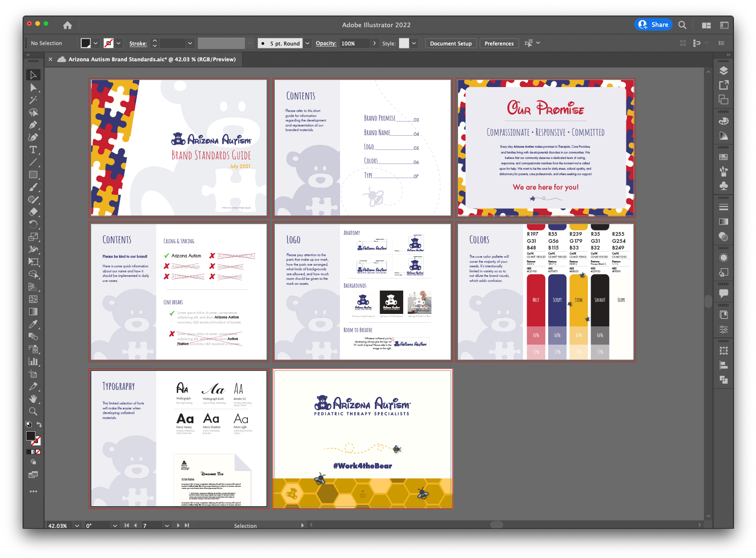756x558 pixels.
Task: Select the Eyedropper tool
Action: pos(33,324)
